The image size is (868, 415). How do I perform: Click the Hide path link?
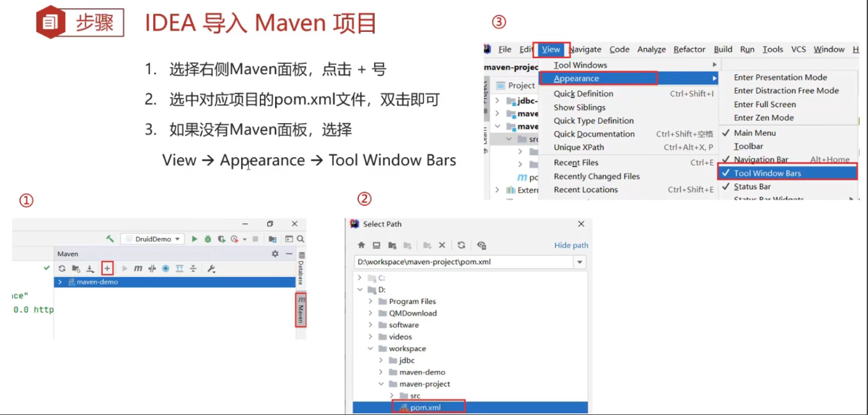(x=571, y=245)
